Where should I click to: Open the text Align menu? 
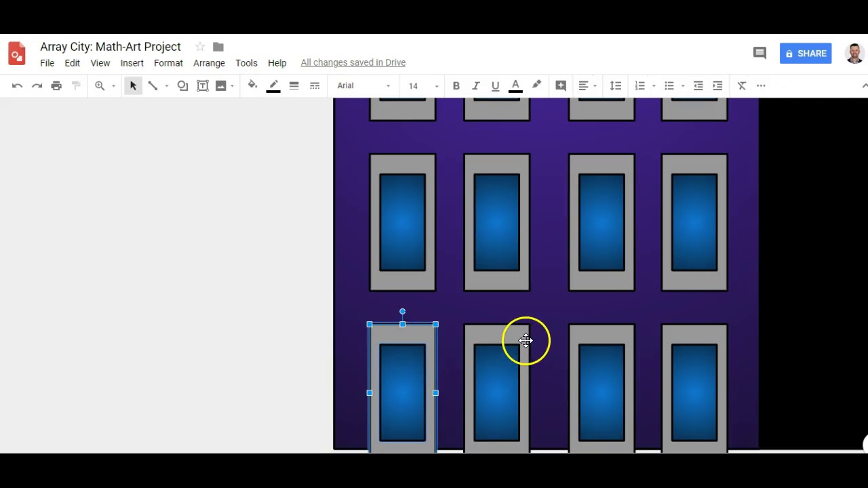(583, 86)
